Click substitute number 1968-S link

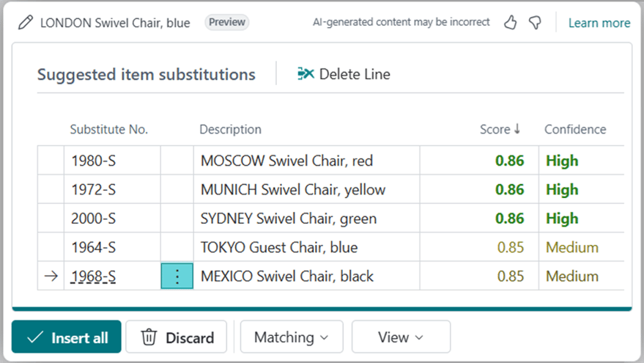point(94,276)
